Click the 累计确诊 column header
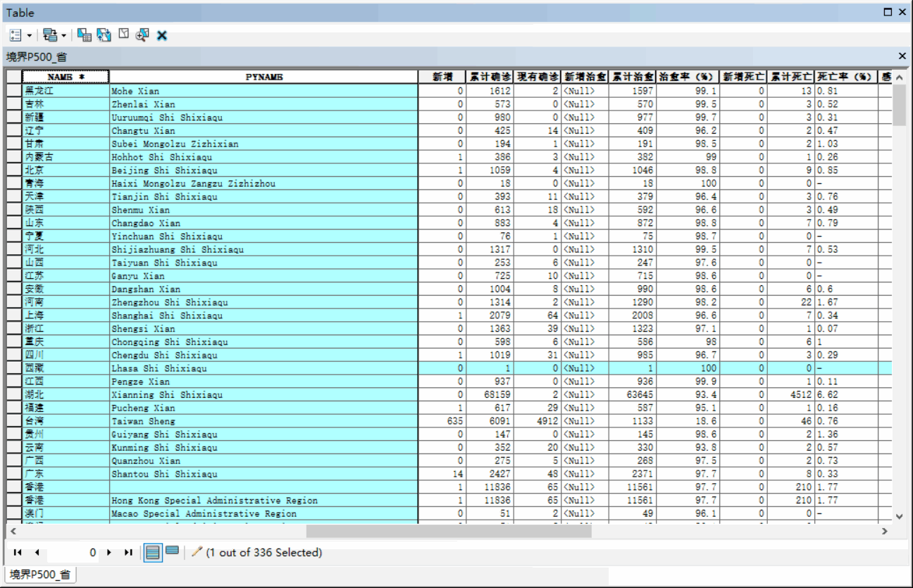Image resolution: width=913 pixels, height=588 pixels. pos(490,77)
